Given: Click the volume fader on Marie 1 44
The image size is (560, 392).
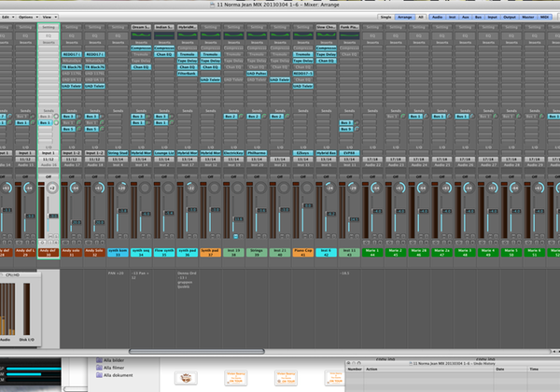Looking at the screenshot, I should tap(377, 211).
